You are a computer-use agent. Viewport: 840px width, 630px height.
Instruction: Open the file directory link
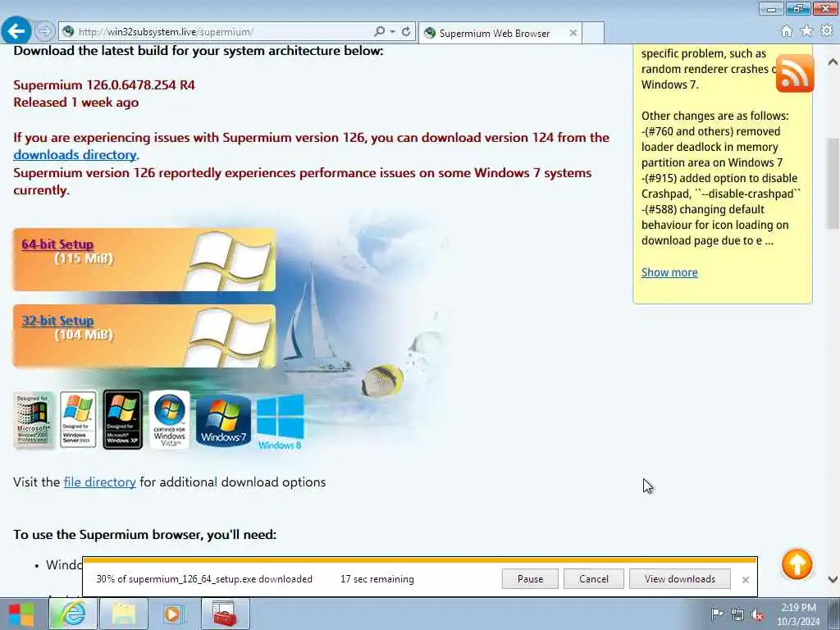point(99,482)
